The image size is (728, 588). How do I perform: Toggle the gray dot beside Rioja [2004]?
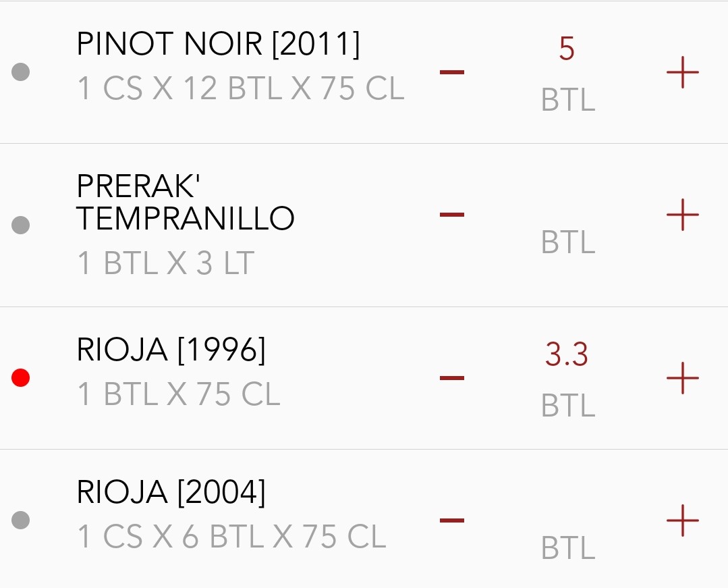21,520
